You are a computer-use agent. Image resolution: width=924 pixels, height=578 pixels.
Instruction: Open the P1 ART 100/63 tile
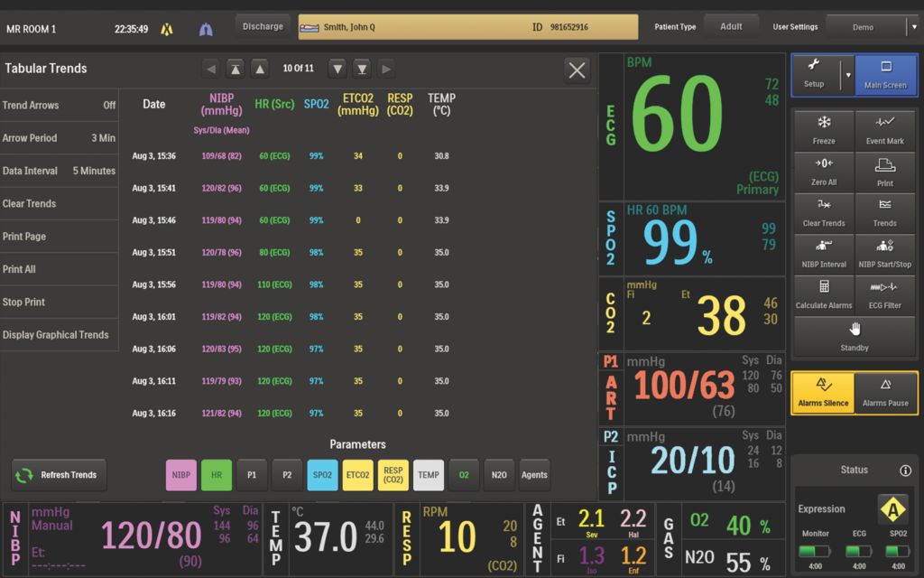coord(692,389)
